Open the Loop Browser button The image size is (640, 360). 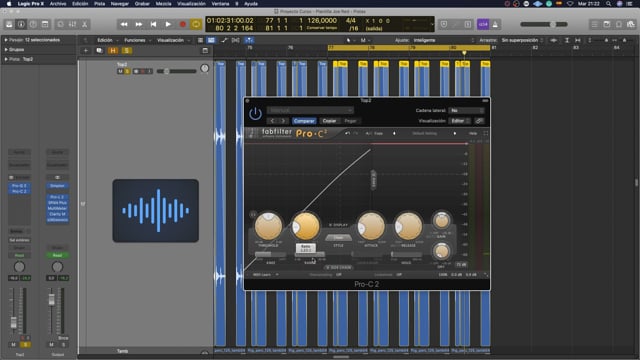pos(619,24)
